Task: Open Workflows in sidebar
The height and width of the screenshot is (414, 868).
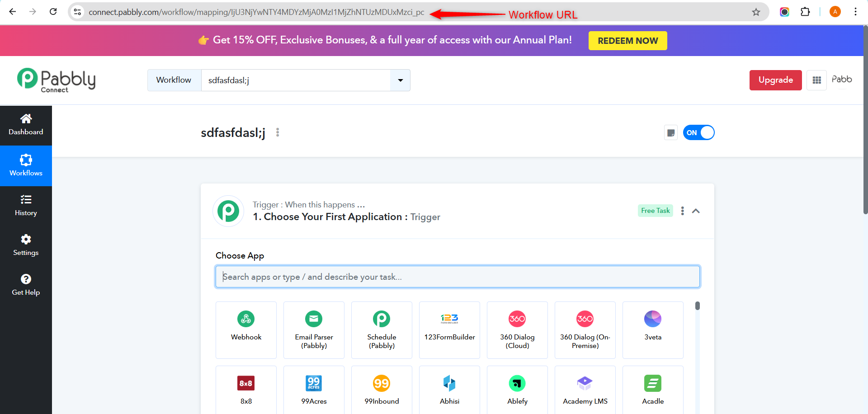Action: tap(26, 165)
